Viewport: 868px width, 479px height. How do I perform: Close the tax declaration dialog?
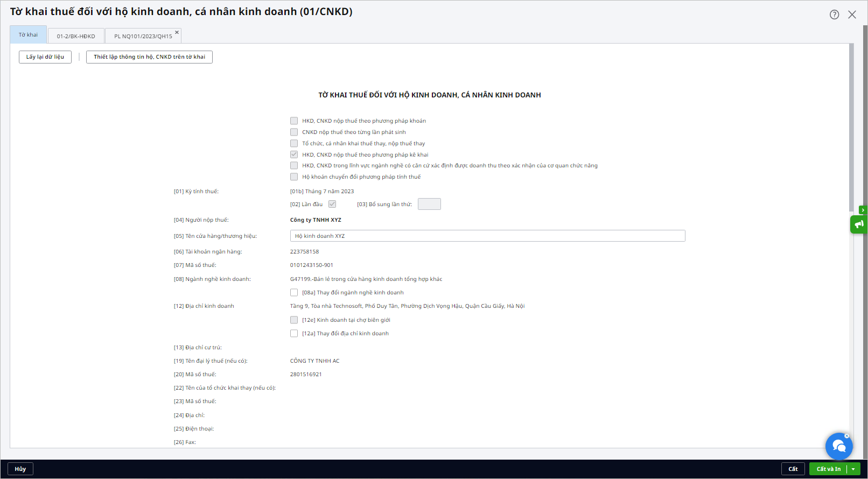tap(852, 15)
